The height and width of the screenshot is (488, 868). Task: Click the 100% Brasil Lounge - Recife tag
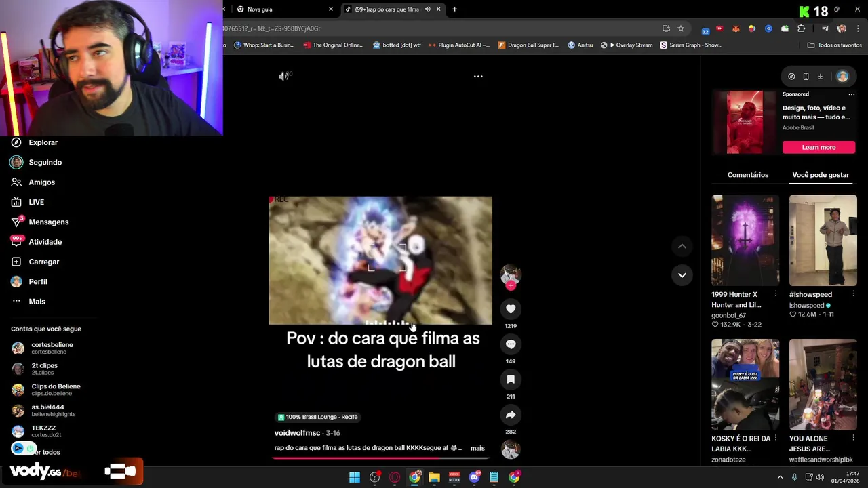point(317,417)
